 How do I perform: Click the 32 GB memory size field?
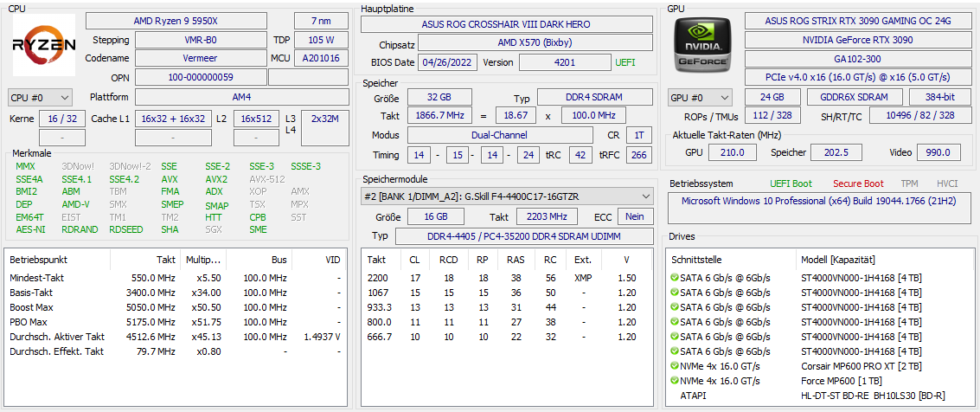pos(439,98)
